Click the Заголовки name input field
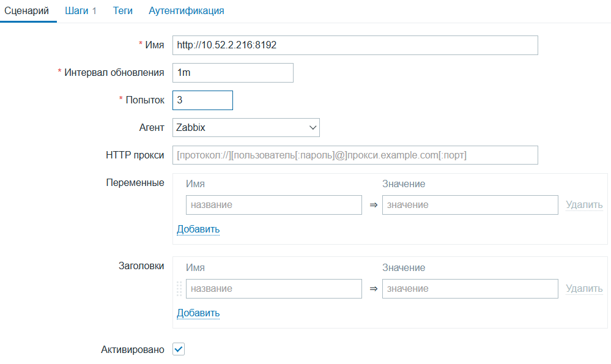The height and width of the screenshot is (364, 611). (273, 289)
